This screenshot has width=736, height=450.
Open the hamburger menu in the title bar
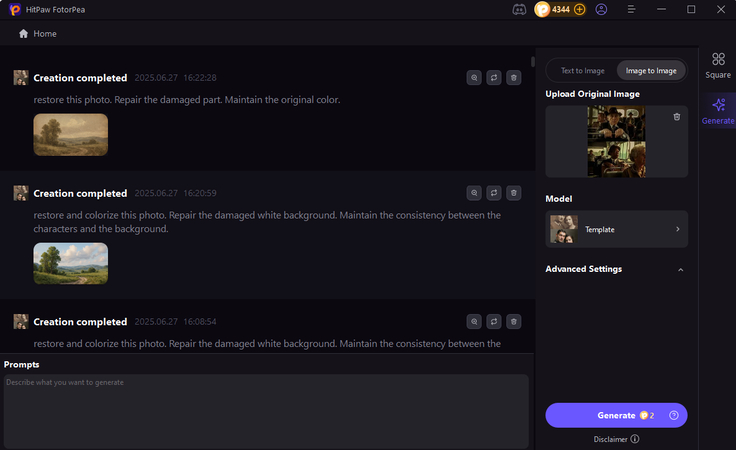pyautogui.click(x=631, y=9)
